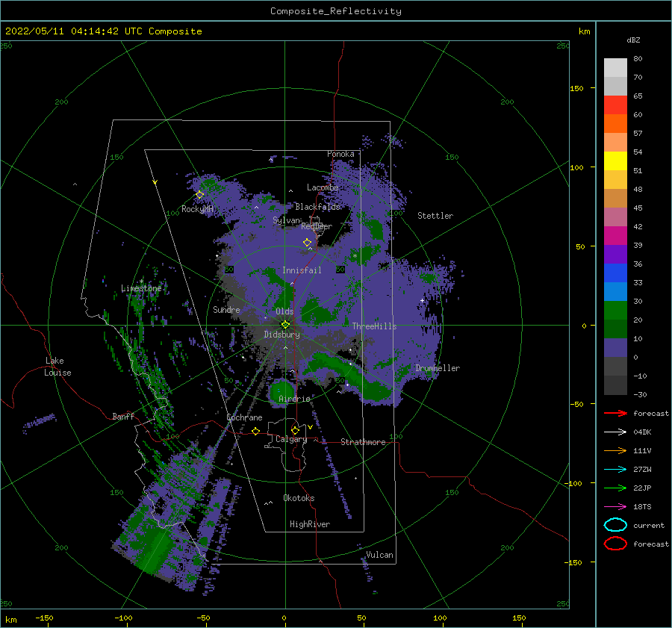
Task: Click the Cochrane city label
Action: coord(244,417)
